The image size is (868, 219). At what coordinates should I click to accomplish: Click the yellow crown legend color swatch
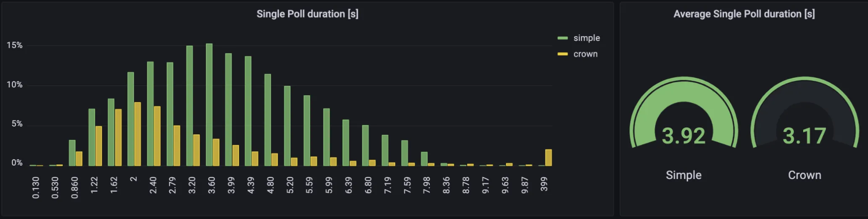coord(562,54)
